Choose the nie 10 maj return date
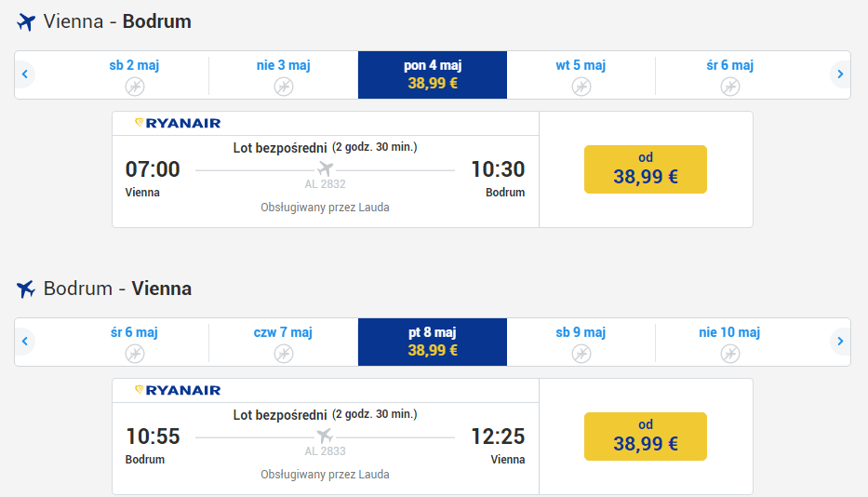 click(x=729, y=342)
